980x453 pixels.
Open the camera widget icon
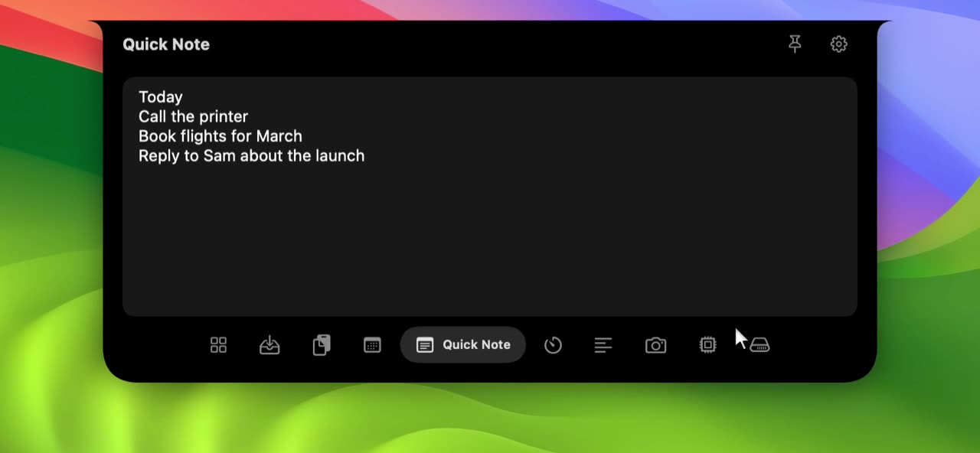(655, 345)
